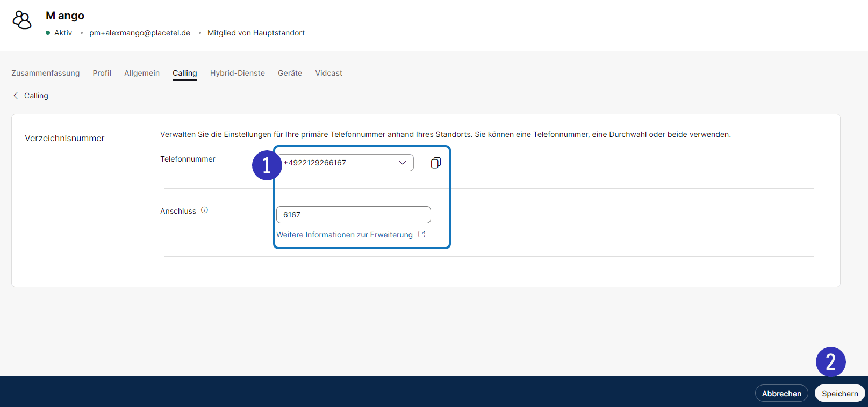Click the back chevron next to Calling
This screenshot has height=407, width=868.
(16, 96)
